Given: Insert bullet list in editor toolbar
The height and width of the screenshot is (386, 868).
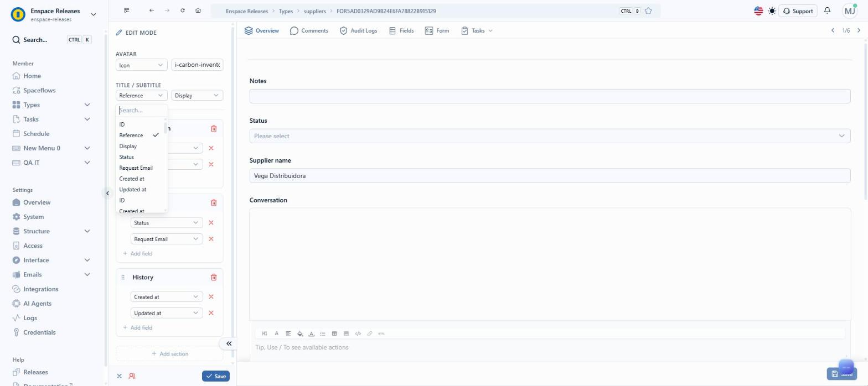Looking at the screenshot, I should pyautogui.click(x=323, y=333).
